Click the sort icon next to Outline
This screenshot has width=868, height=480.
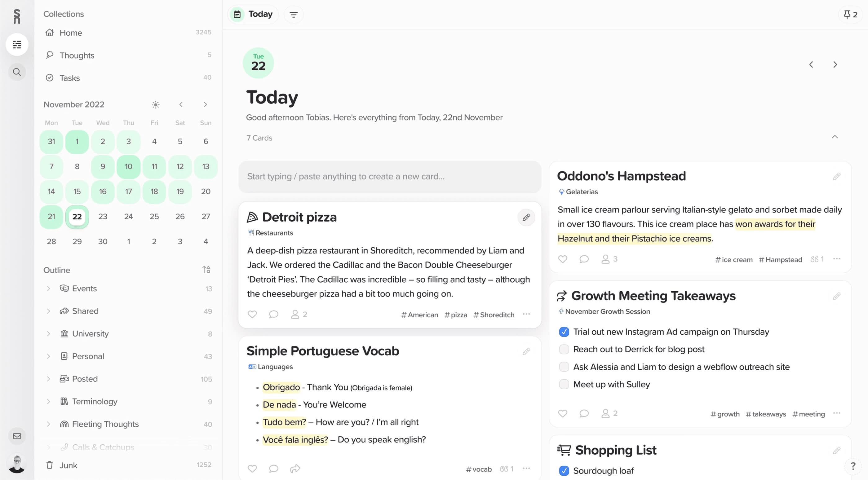[206, 270]
